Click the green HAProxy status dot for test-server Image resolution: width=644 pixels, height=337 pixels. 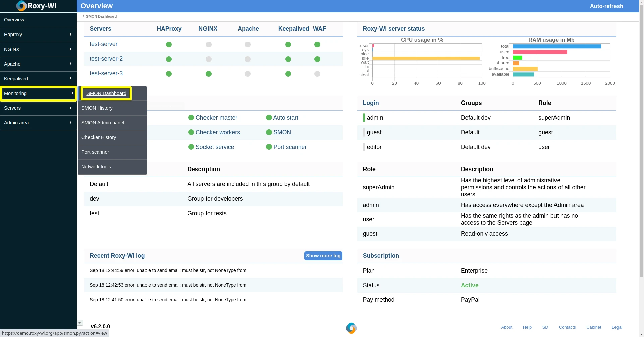tap(169, 44)
